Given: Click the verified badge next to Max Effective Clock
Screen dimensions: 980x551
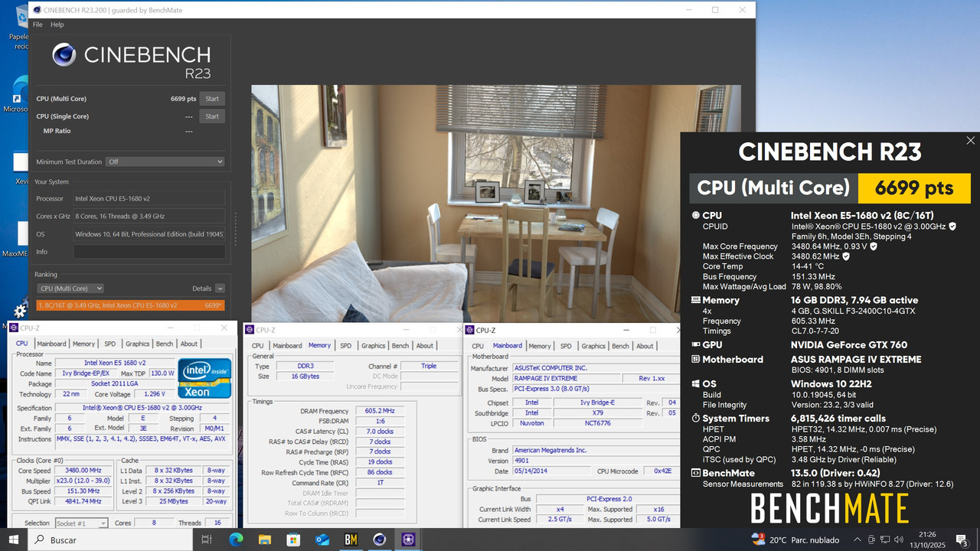Looking at the screenshot, I should tap(846, 256).
